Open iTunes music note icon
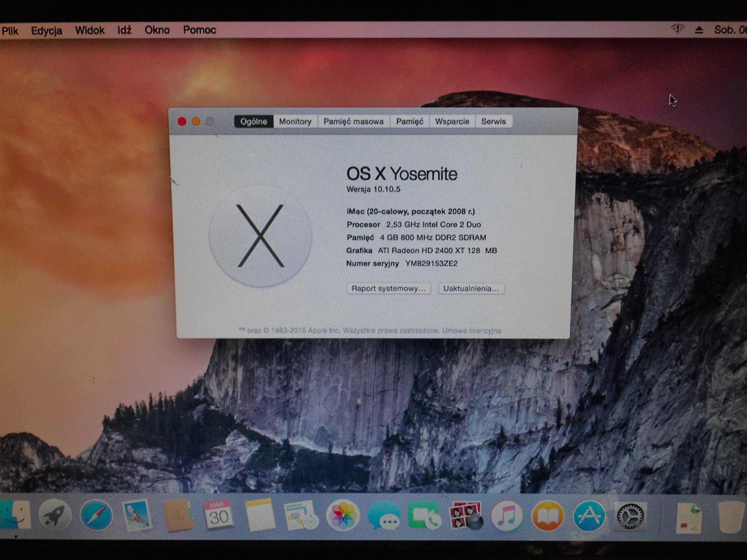Screen dimensions: 747x560 [x=506, y=515]
